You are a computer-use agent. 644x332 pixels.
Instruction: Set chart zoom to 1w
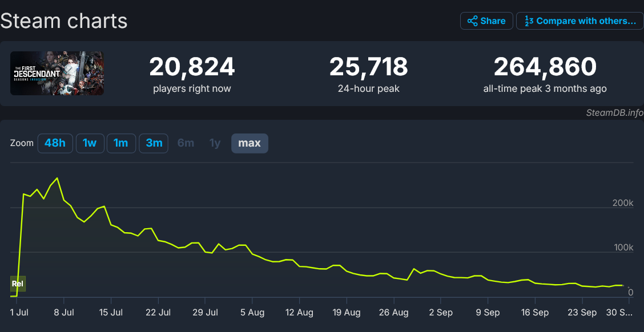90,143
